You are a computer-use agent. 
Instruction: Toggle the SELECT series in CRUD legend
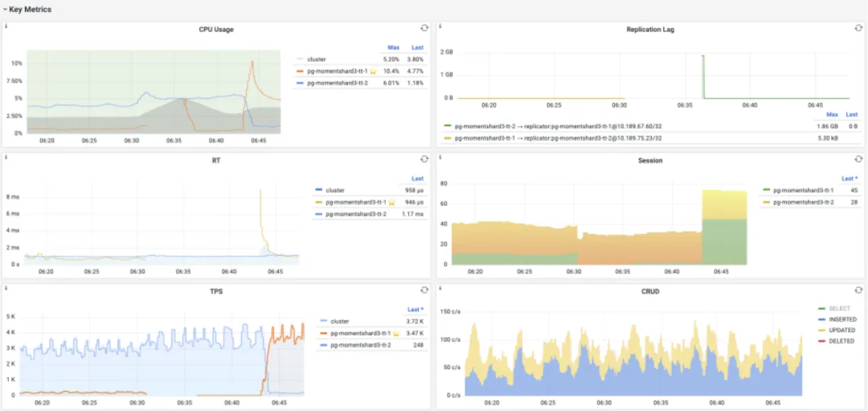click(x=839, y=309)
